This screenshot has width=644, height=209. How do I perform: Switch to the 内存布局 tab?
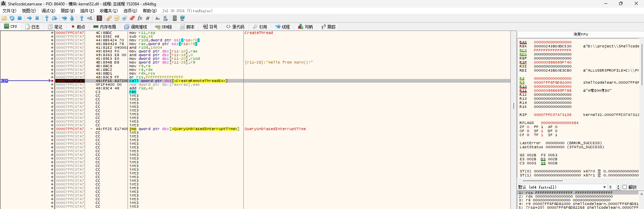point(104,27)
